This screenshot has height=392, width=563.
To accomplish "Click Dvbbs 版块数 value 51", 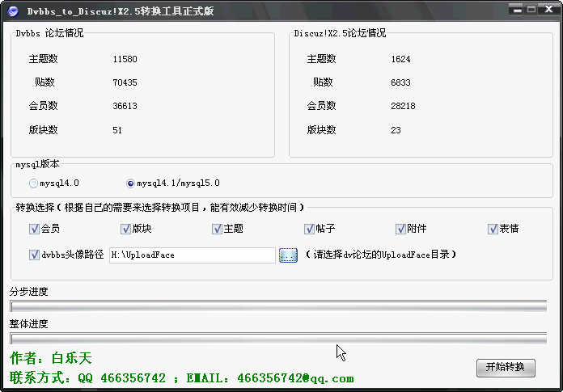I will (x=117, y=130).
